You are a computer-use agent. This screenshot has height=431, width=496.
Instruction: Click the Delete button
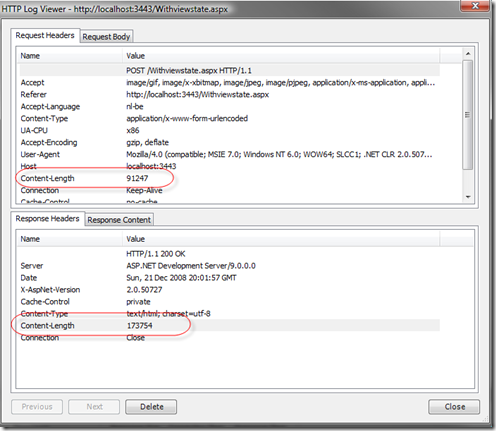(151, 407)
